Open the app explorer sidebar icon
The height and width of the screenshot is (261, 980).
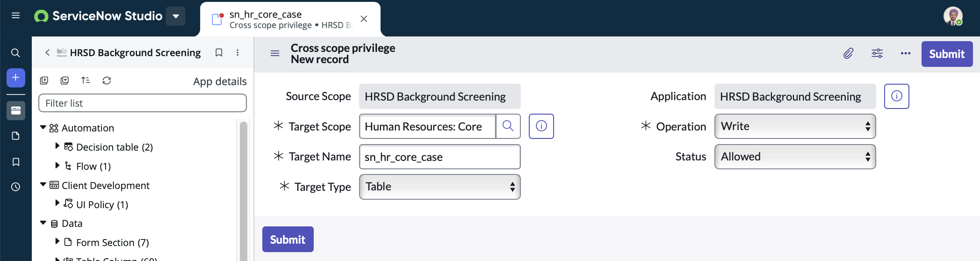(x=15, y=111)
